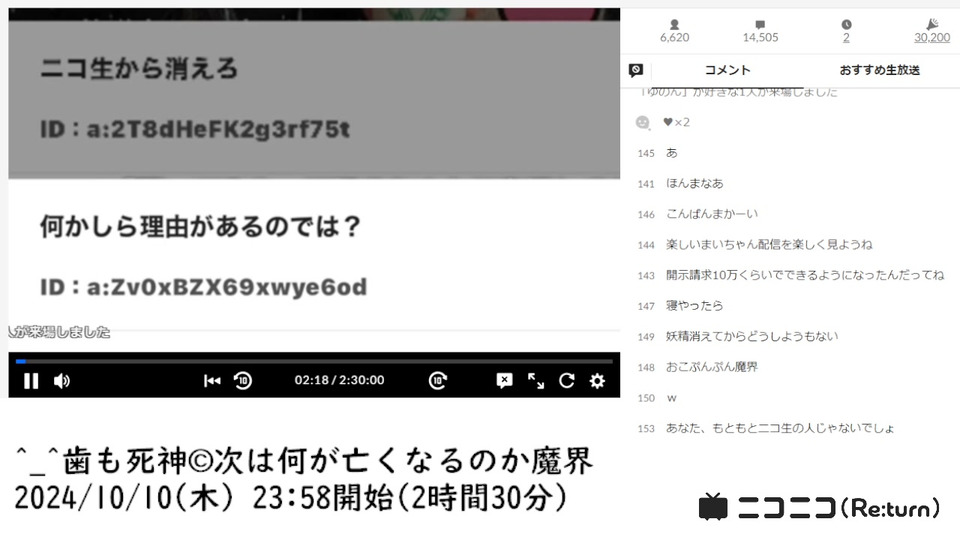
Task: Click the 2 timeshift count link
Action: 846,37
